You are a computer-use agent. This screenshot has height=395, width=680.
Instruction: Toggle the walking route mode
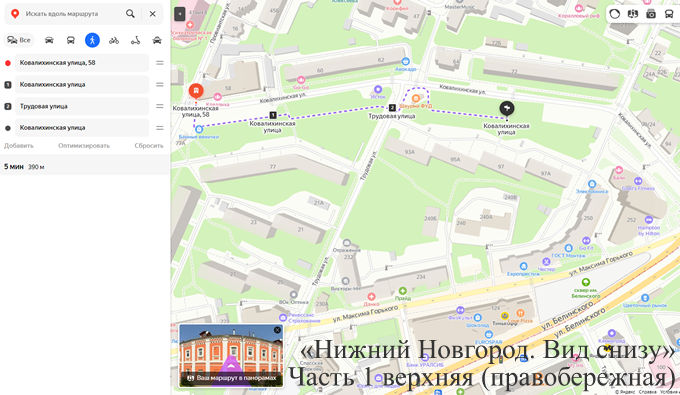pos(92,40)
